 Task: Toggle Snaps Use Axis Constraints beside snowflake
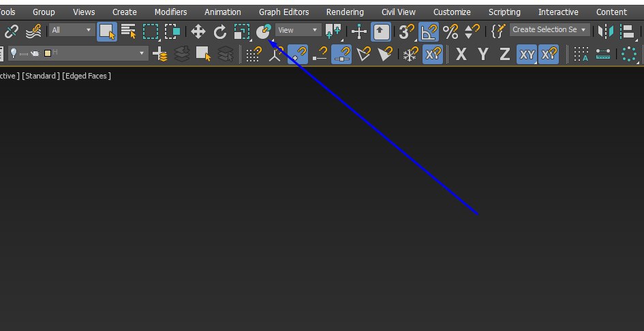coord(433,55)
